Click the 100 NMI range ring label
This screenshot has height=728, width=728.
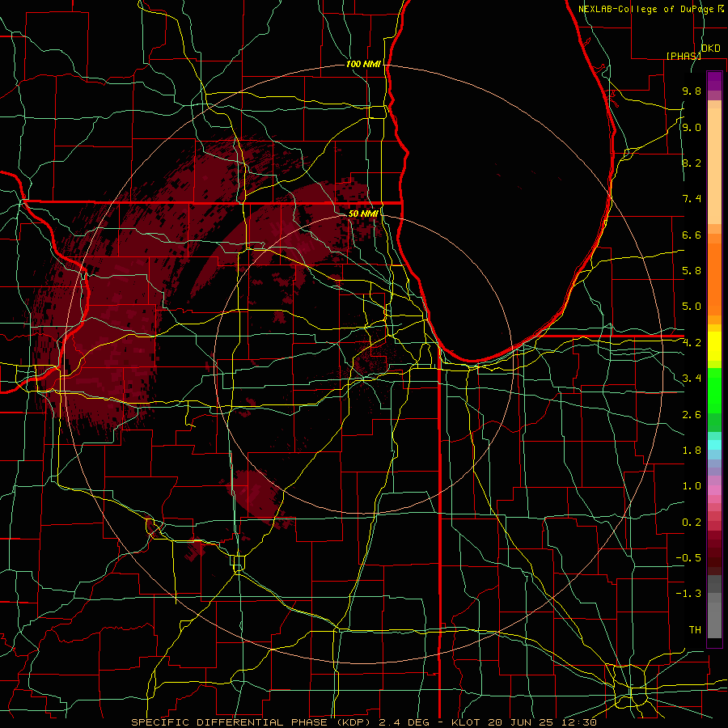(x=363, y=64)
